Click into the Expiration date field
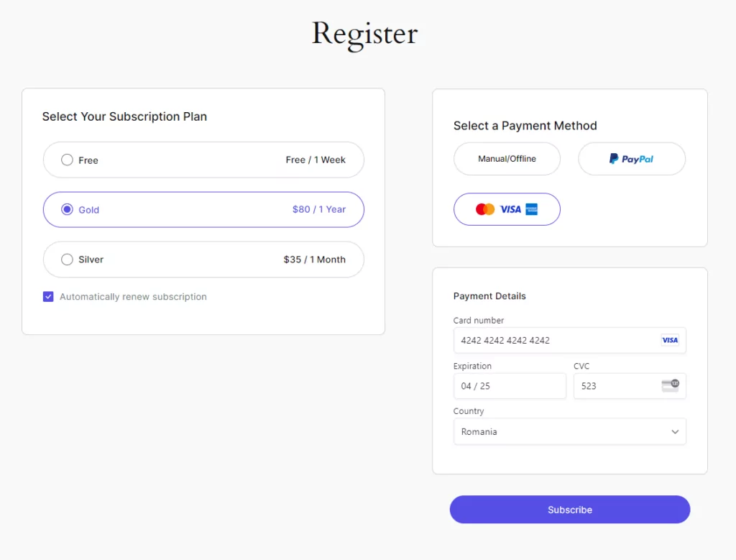 510,386
